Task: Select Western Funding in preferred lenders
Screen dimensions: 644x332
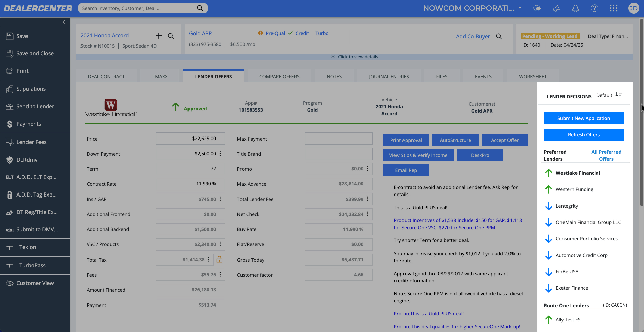Action: coord(574,189)
